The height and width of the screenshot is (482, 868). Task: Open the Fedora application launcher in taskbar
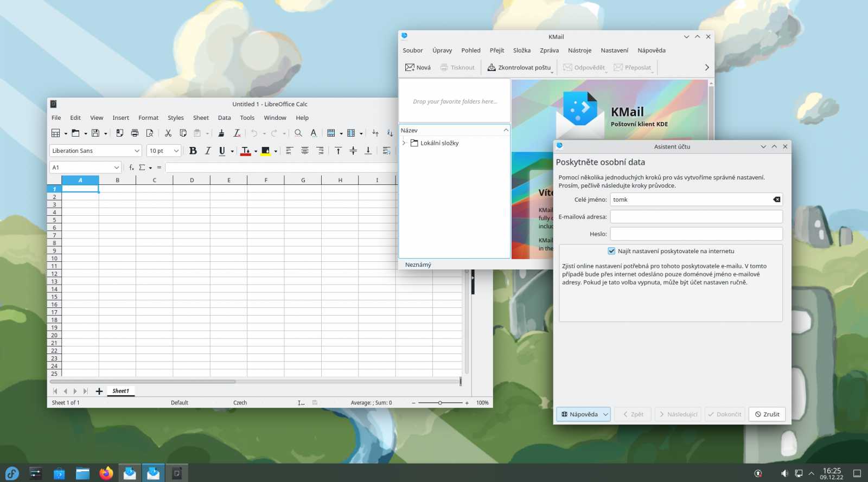[12, 473]
